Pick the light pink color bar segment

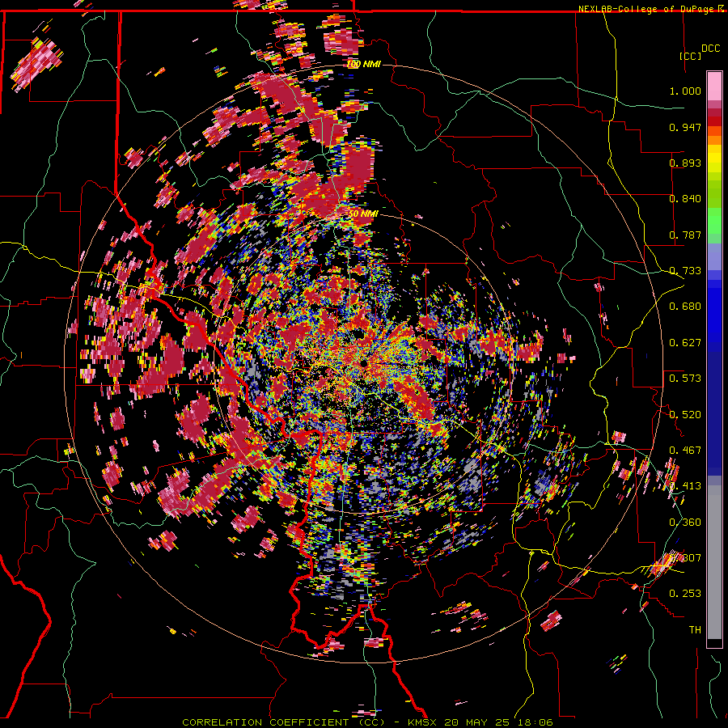(x=714, y=87)
